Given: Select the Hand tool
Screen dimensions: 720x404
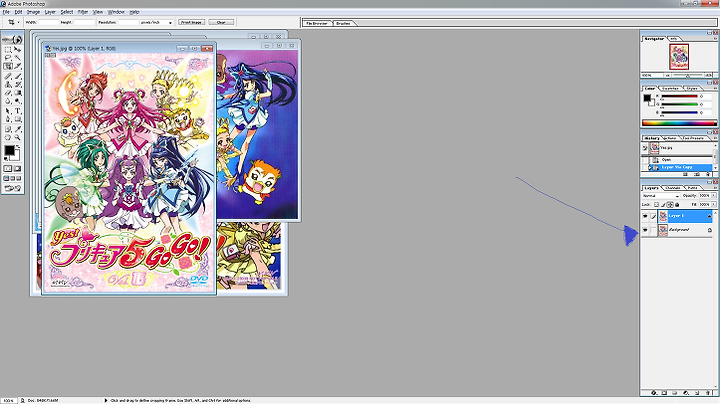Looking at the screenshot, I should click(x=8, y=137).
